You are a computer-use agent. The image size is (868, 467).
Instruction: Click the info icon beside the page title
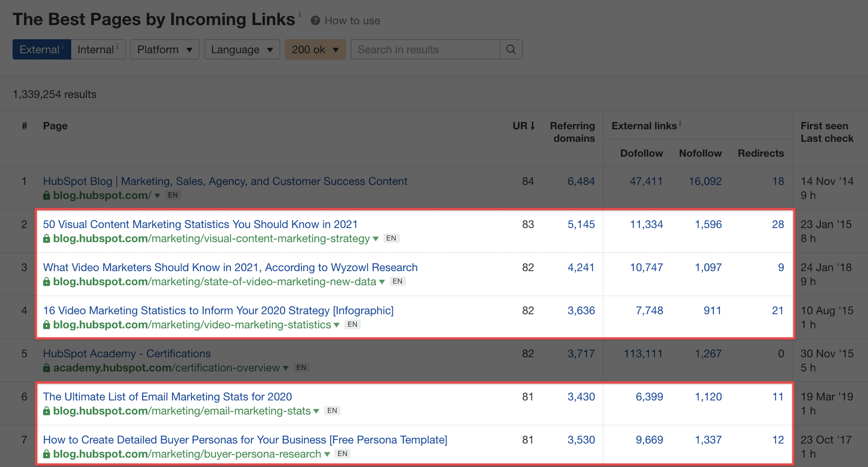point(299,14)
